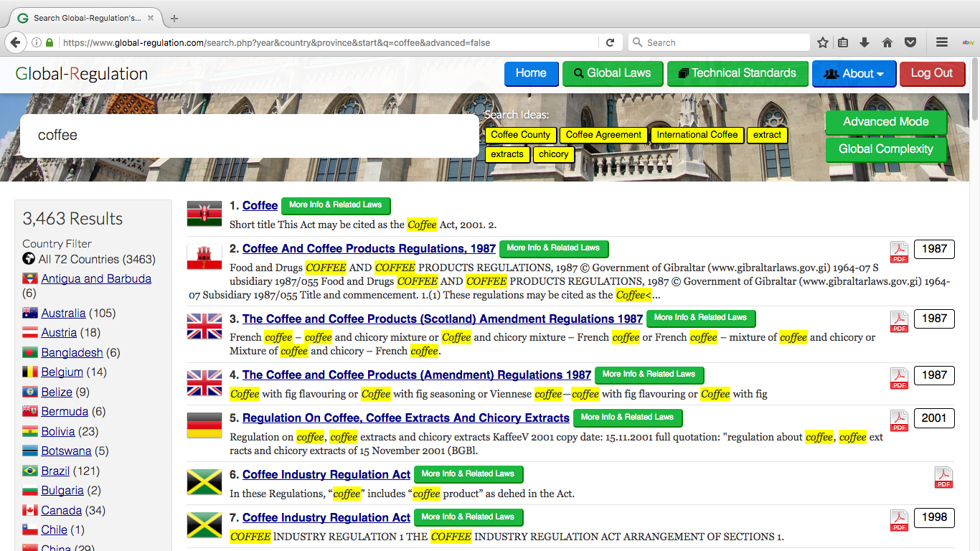Filter results by Bolivia
The height and width of the screenshot is (551, 980).
58,432
